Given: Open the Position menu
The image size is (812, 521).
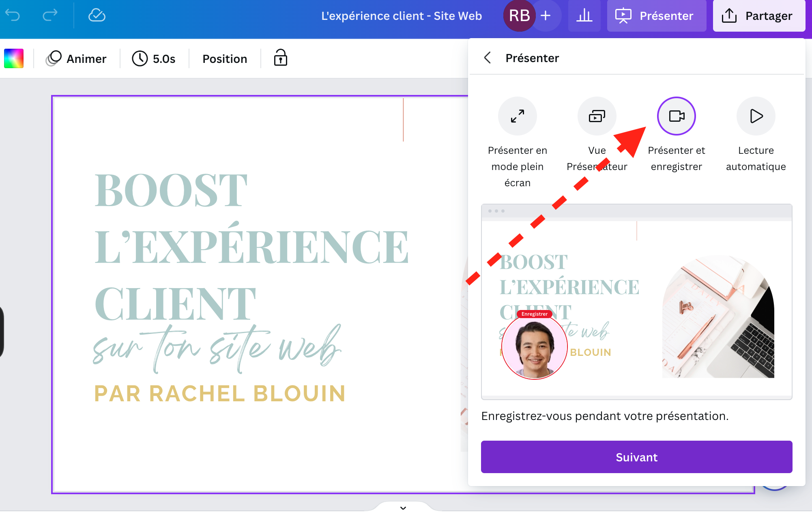Looking at the screenshot, I should pyautogui.click(x=225, y=59).
